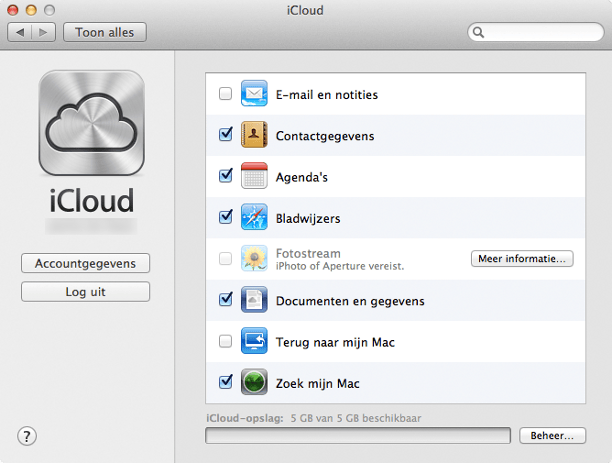Click the Zoek mijn Mac label

click(x=317, y=384)
